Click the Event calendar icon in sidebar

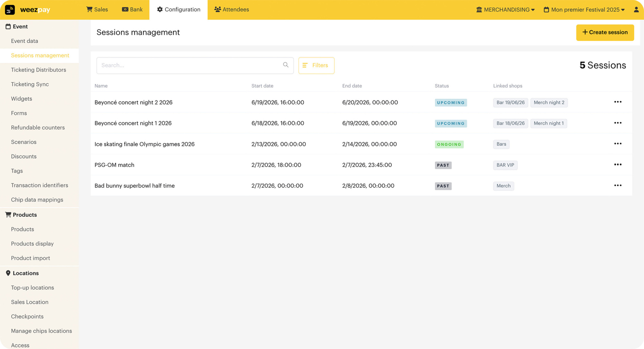tap(8, 26)
